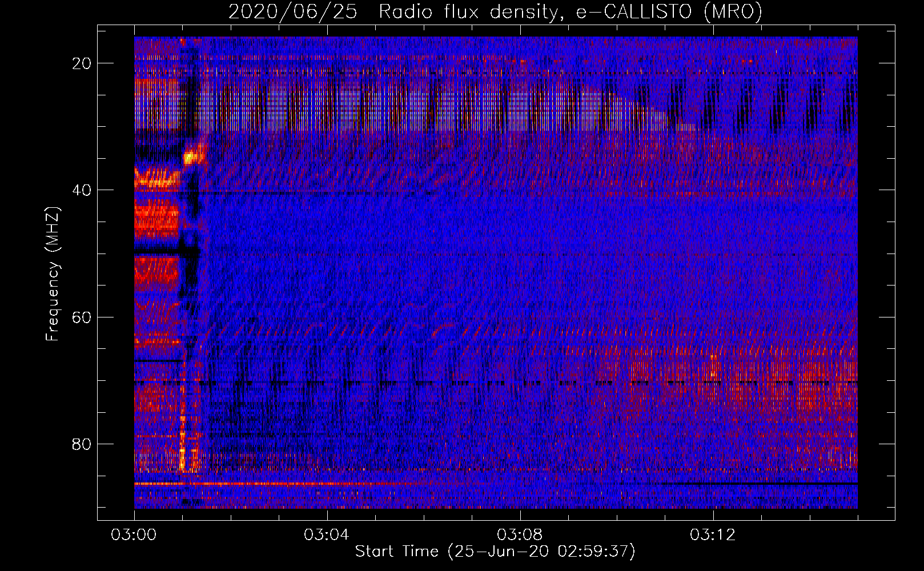Click the 'Start Time (25-Jun-20 02:59:37)' label
The image size is (924, 571).
pos(495,552)
